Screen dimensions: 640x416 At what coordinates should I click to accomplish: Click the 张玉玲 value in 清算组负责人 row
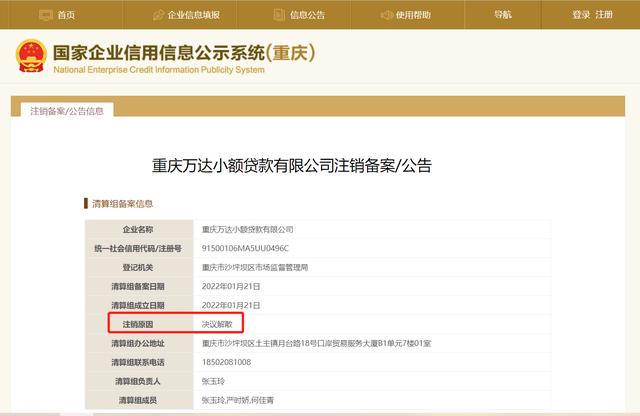[x=213, y=381]
